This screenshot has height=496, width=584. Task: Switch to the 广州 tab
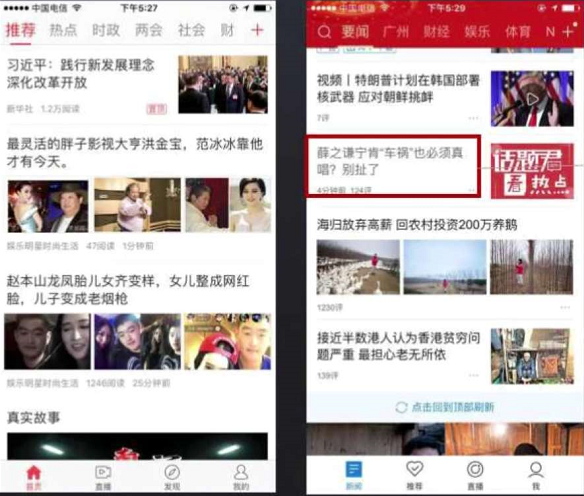(x=396, y=32)
